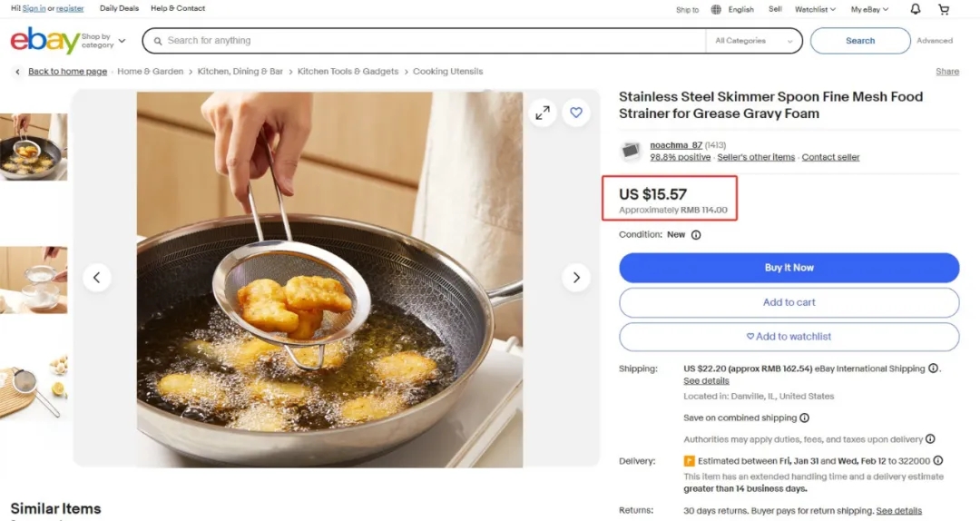Viewport: 980px width, 521px height.
Task: Click the globe Ship to icon
Action: pyautogui.click(x=716, y=10)
